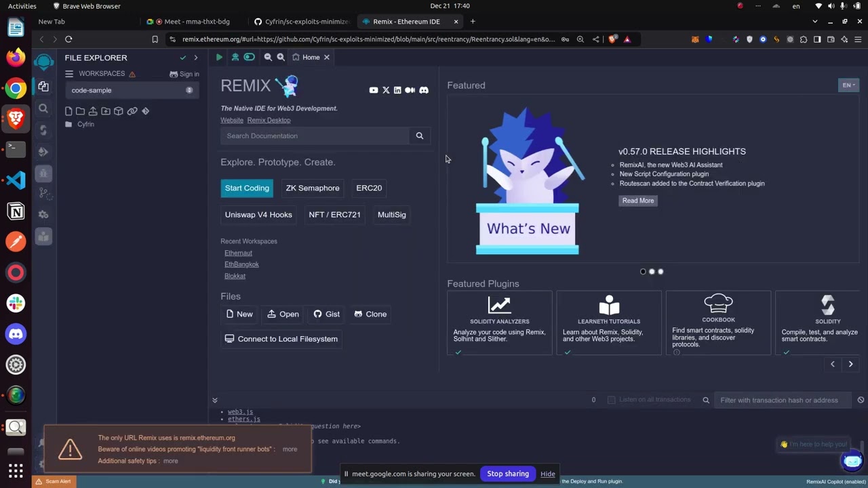Open Deploy and Run transactions icon
The height and width of the screenshot is (488, 868).
[43, 152]
